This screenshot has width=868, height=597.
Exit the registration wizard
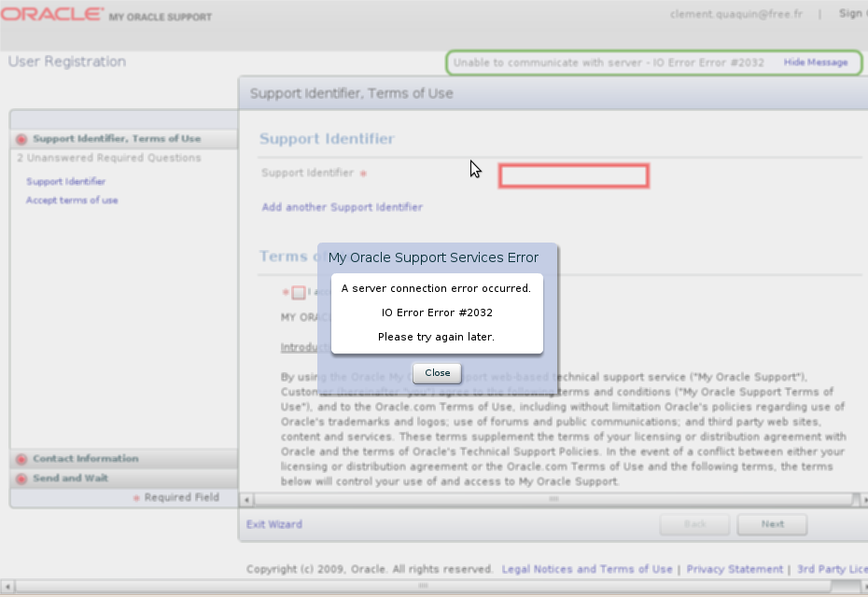[274, 524]
